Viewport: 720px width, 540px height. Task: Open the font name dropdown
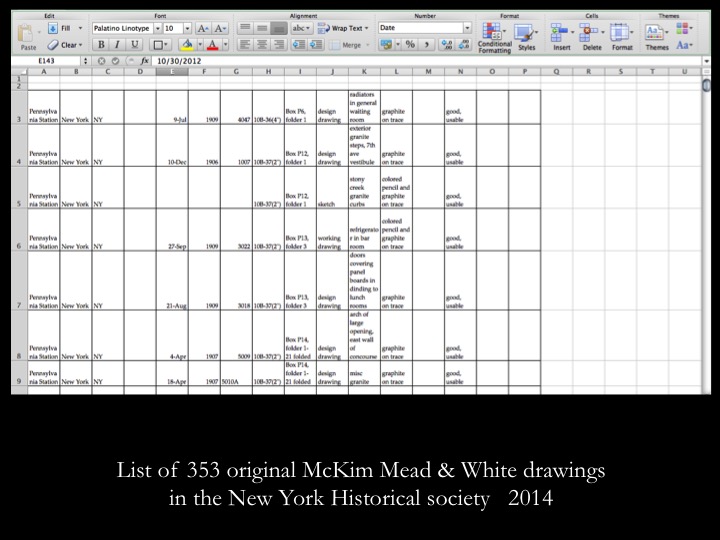point(158,28)
